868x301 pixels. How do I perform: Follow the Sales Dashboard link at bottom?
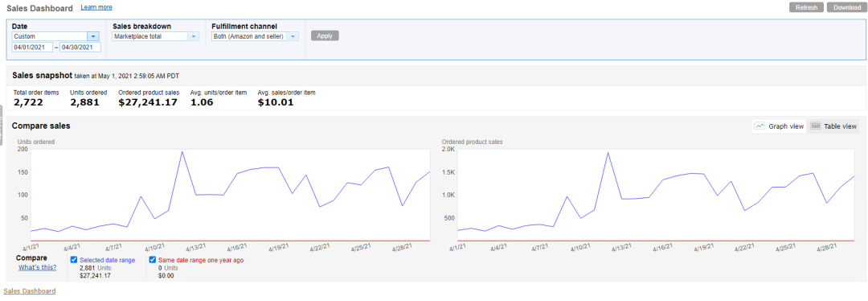[30, 291]
